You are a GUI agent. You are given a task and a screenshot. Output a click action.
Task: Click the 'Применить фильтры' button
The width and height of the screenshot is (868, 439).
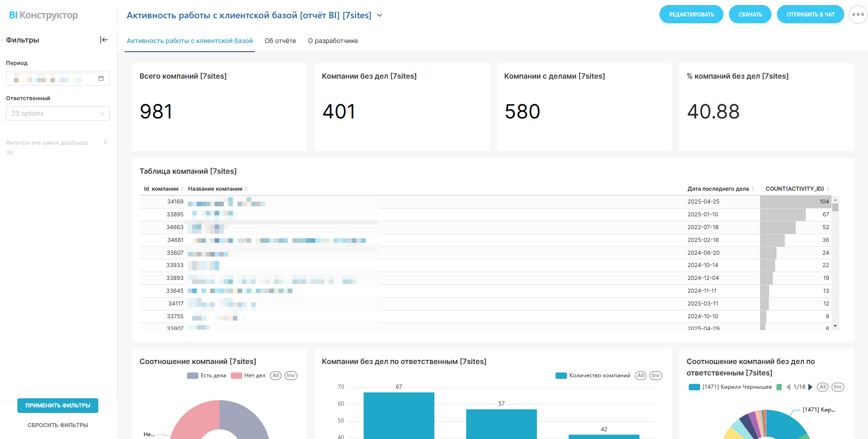click(58, 405)
